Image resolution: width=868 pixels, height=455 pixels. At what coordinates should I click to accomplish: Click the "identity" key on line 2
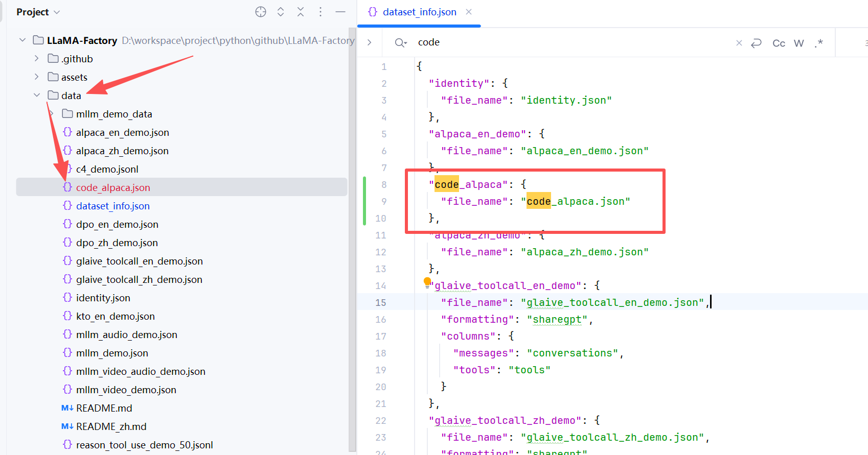[x=459, y=83]
